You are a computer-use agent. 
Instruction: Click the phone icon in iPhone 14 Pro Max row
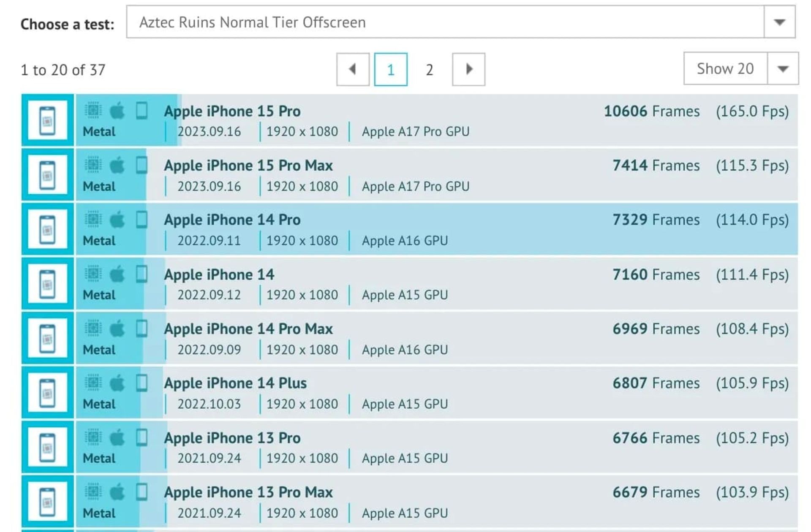click(x=142, y=328)
